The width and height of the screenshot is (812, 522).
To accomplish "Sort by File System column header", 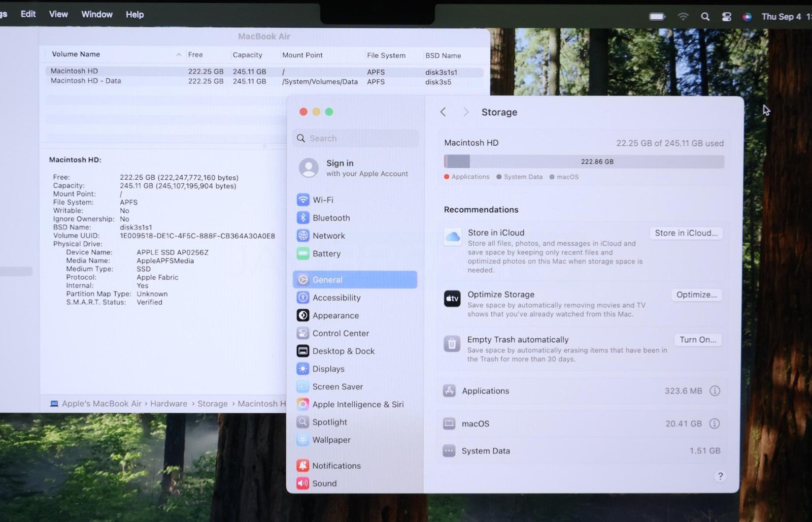I will point(386,55).
